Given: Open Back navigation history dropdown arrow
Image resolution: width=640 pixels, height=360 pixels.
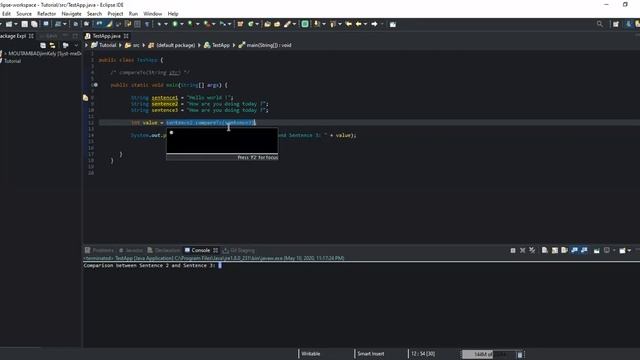Looking at the screenshot, I should tap(365, 24).
